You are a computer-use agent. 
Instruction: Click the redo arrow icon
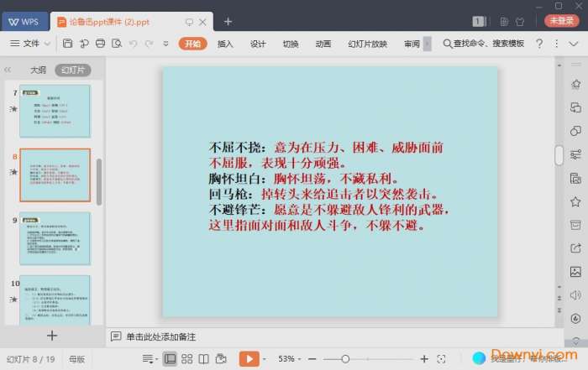tap(149, 44)
